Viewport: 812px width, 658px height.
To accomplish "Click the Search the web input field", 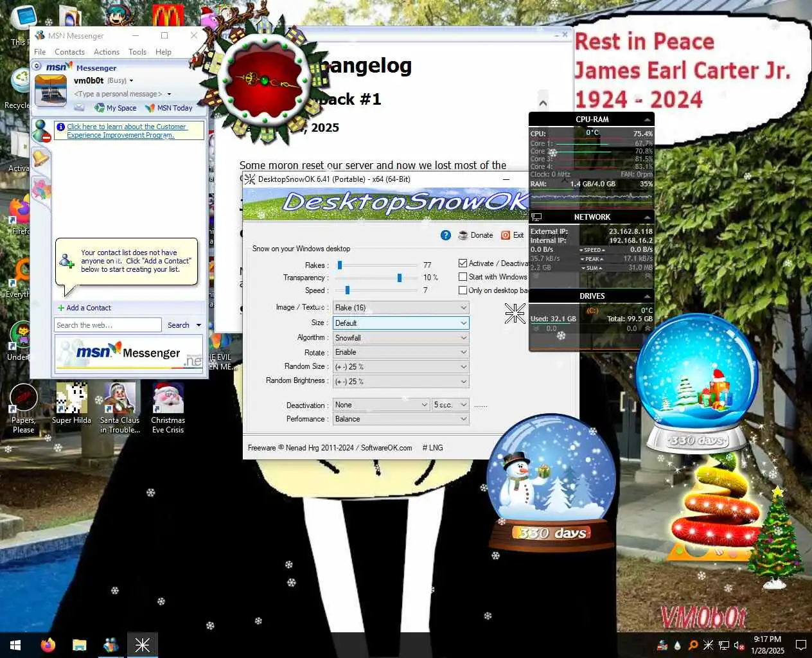I will click(x=108, y=325).
